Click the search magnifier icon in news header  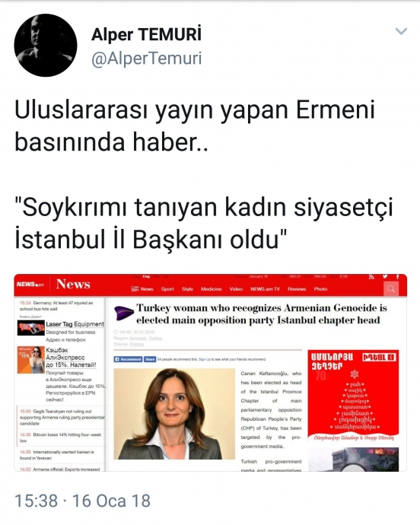click(391, 288)
